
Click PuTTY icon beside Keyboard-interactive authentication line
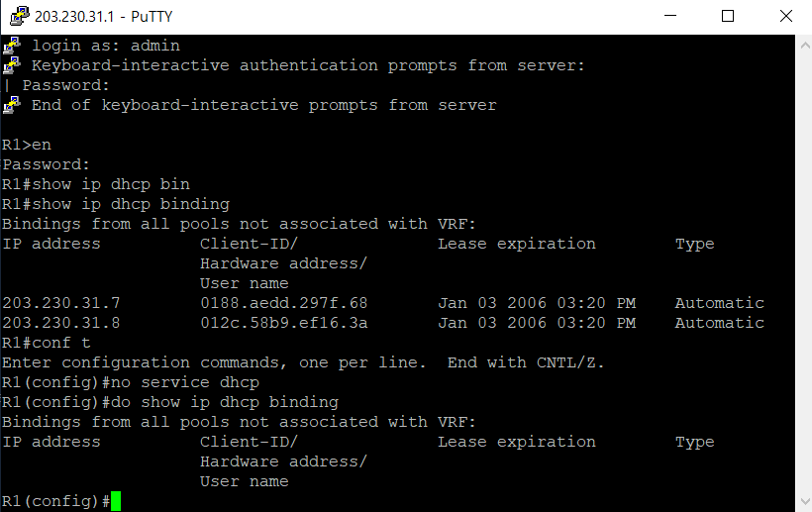pyautogui.click(x=12, y=65)
